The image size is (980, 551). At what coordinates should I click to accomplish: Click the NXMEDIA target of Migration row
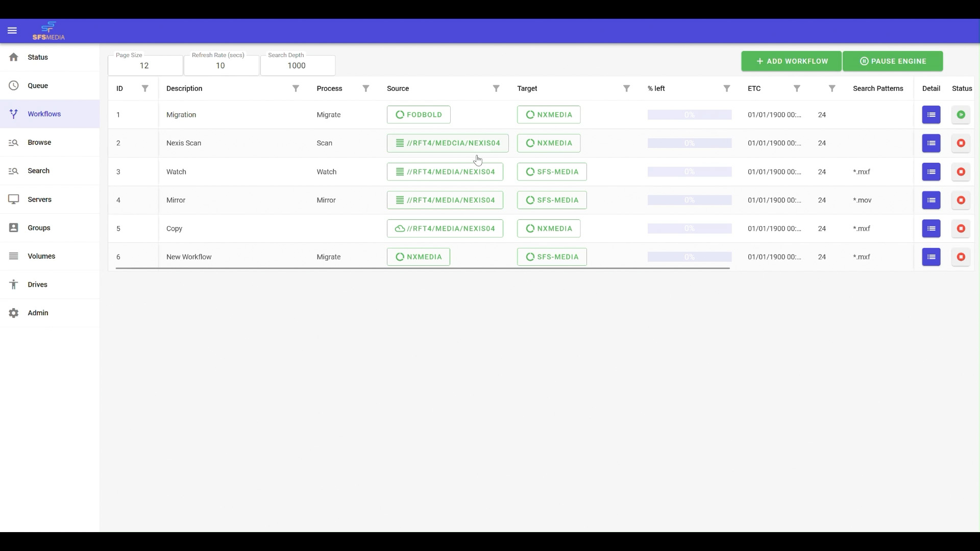click(x=549, y=115)
